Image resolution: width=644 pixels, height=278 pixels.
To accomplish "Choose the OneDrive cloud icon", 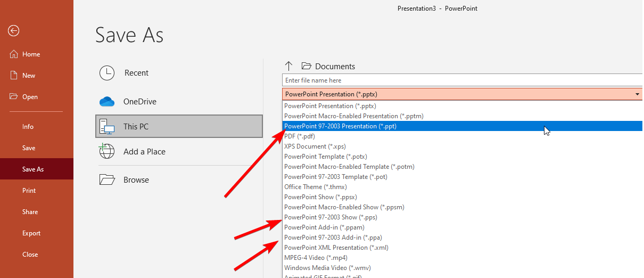I will click(x=107, y=102).
